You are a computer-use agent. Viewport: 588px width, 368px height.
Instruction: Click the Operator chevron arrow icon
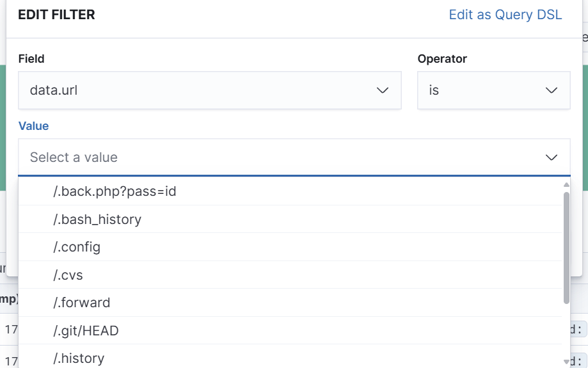pos(551,90)
